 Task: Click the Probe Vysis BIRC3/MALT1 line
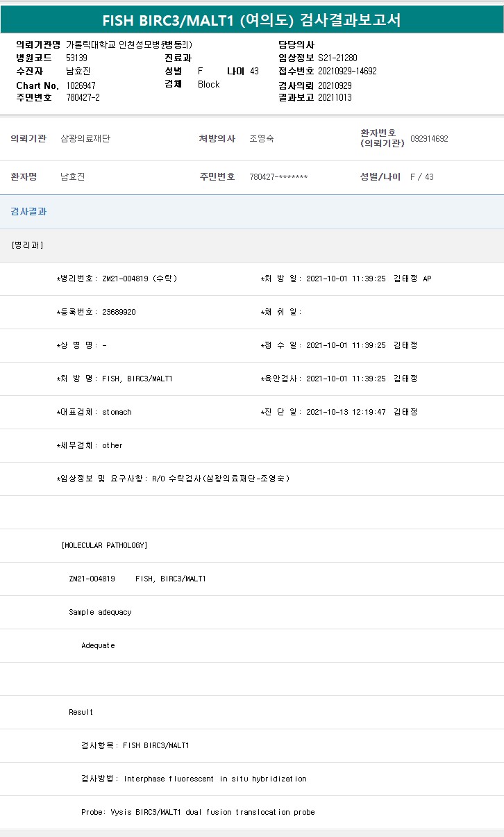[198, 812]
